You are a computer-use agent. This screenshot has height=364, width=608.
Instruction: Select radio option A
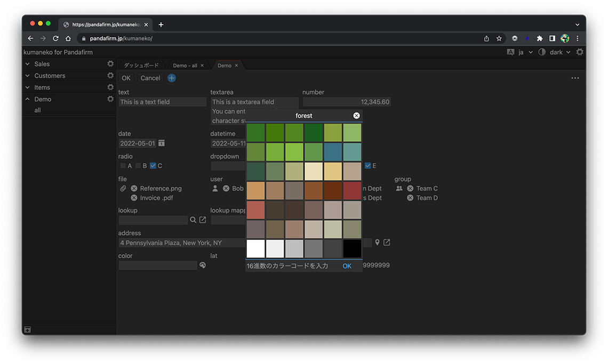(123, 166)
